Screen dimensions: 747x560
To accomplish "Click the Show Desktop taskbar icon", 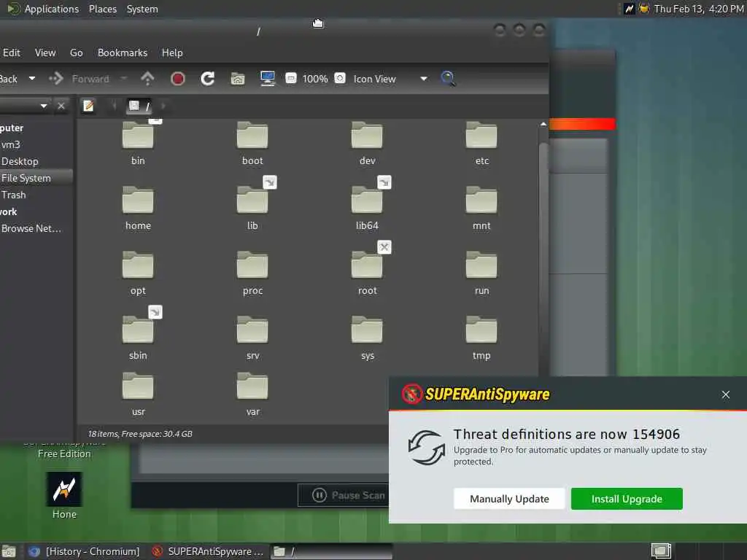I will pos(9,551).
